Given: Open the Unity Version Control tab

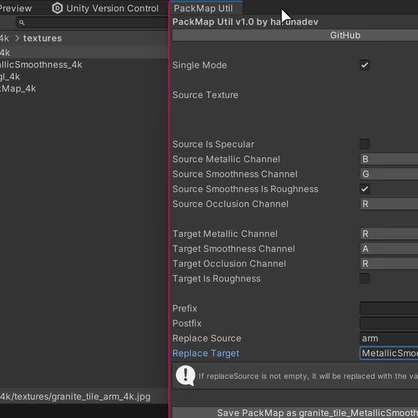Looking at the screenshot, I should (105, 8).
